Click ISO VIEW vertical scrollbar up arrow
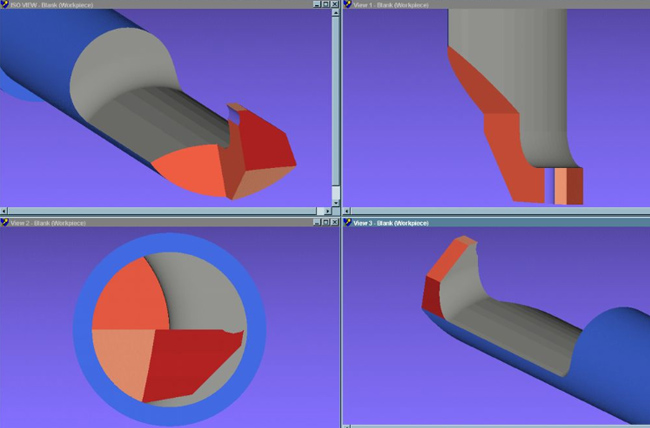Image resolution: width=650 pixels, height=428 pixels. point(336,15)
